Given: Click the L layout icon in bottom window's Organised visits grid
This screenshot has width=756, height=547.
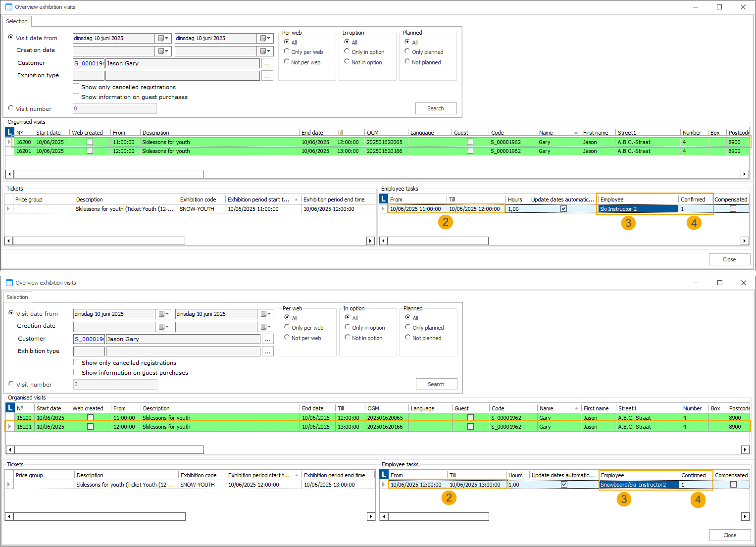Looking at the screenshot, I should (x=10, y=408).
